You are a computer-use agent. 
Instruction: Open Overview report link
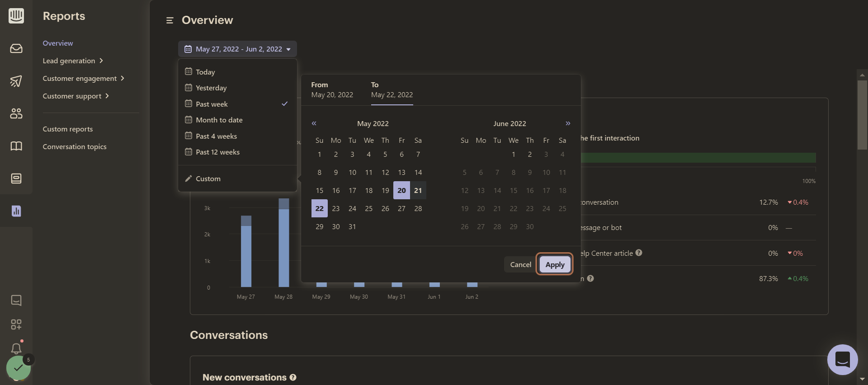[58, 43]
